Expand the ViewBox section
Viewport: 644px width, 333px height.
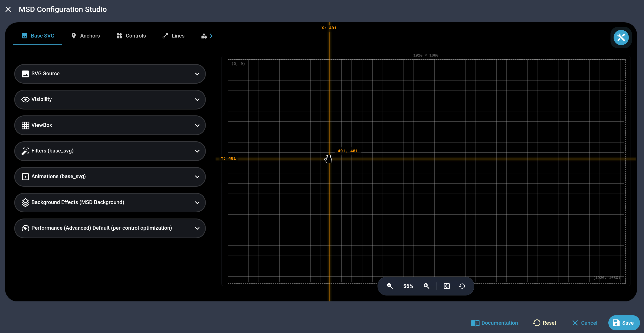coord(110,125)
